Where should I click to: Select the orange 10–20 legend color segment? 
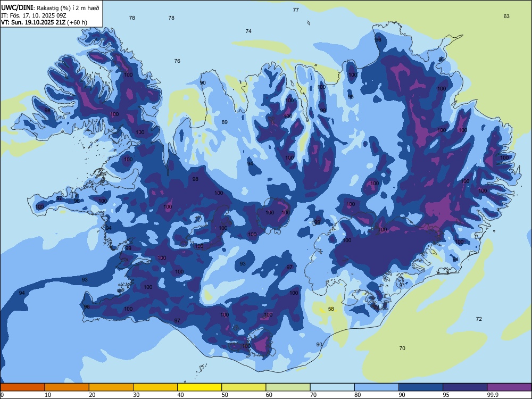[x=67, y=387]
